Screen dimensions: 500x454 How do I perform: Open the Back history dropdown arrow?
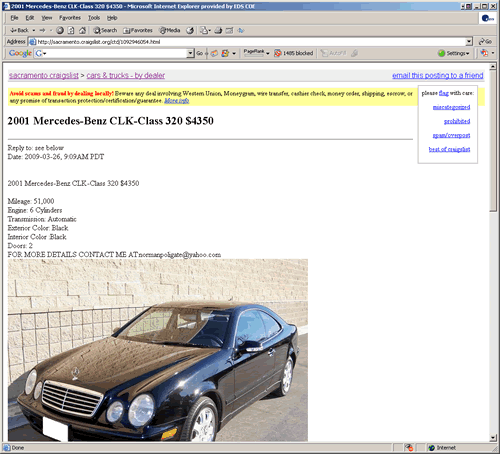click(x=34, y=30)
